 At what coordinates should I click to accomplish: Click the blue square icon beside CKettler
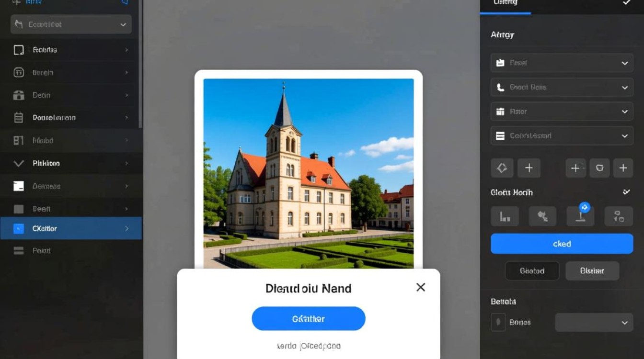click(19, 228)
